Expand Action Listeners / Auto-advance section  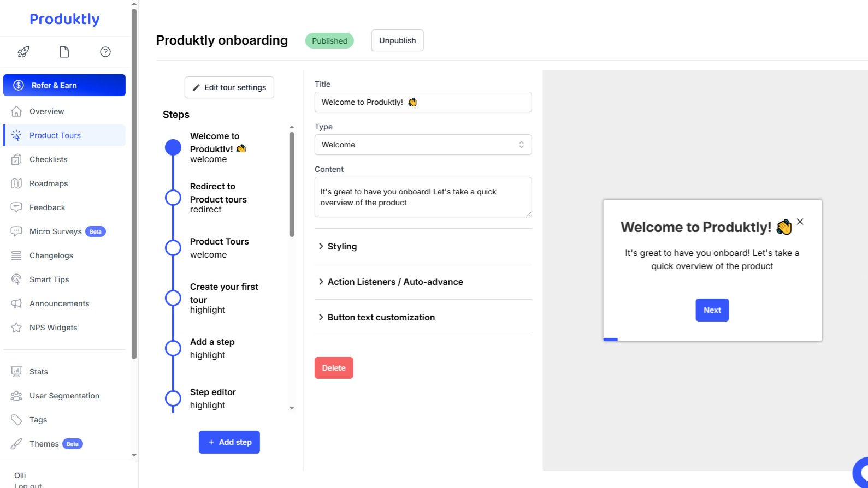click(x=395, y=282)
